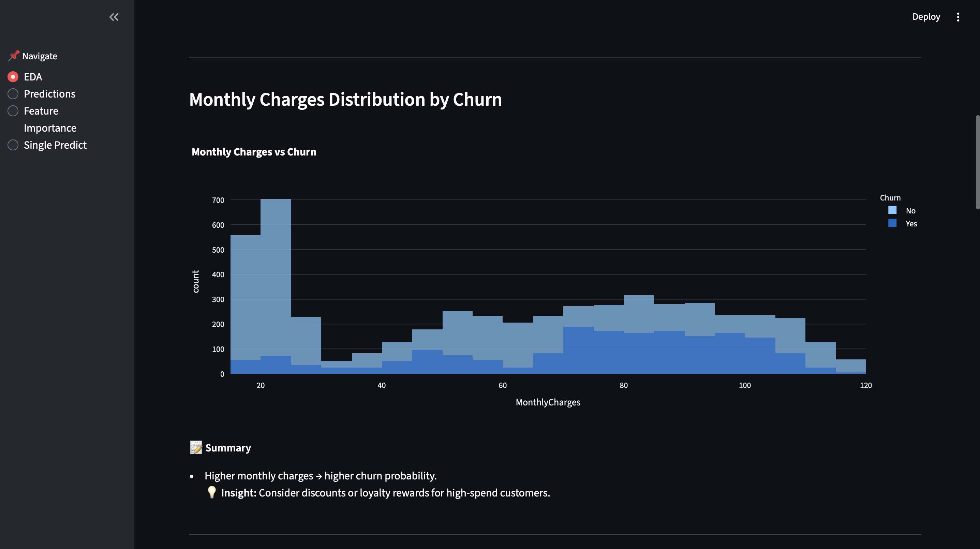Click the Summary memo icon
Screen dimensions: 980x549
pos(196,447)
